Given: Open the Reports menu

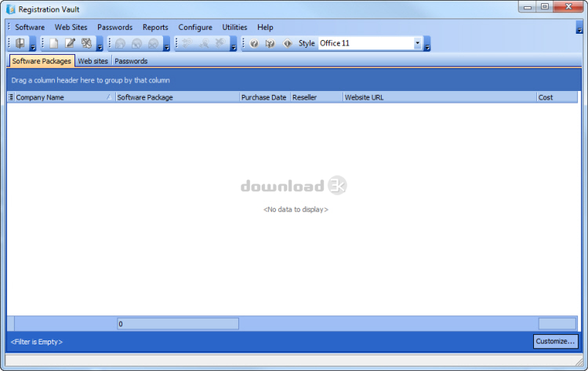Looking at the screenshot, I should 155,27.
